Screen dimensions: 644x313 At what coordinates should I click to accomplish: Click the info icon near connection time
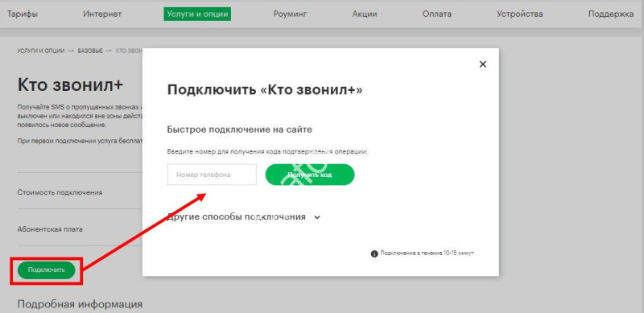374,253
